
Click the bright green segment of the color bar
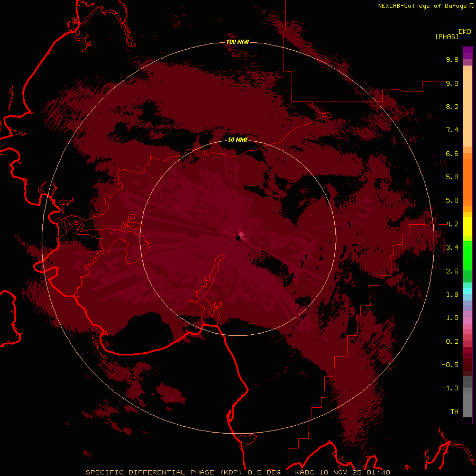point(467,256)
